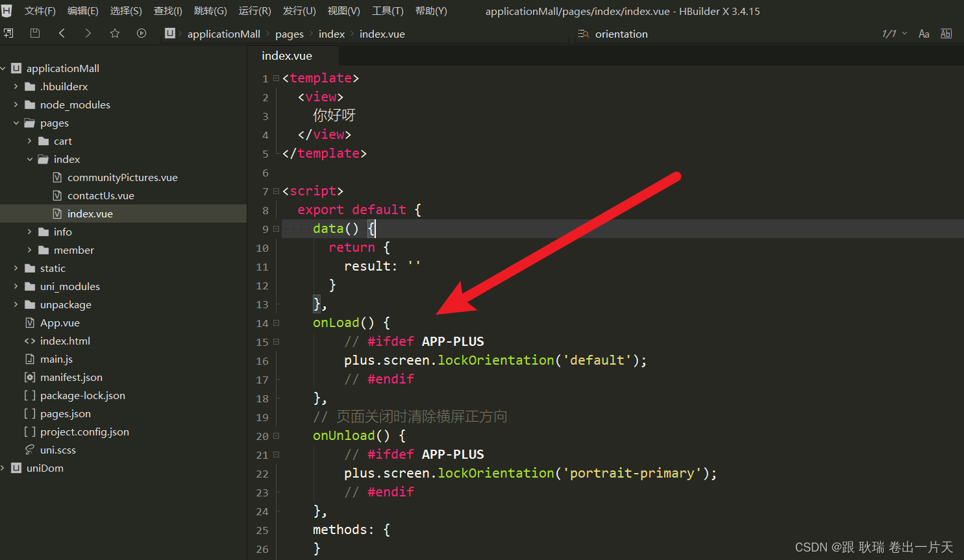This screenshot has height=560, width=964.
Task: Toggle case-sensitive Aa search option
Action: pos(924,34)
